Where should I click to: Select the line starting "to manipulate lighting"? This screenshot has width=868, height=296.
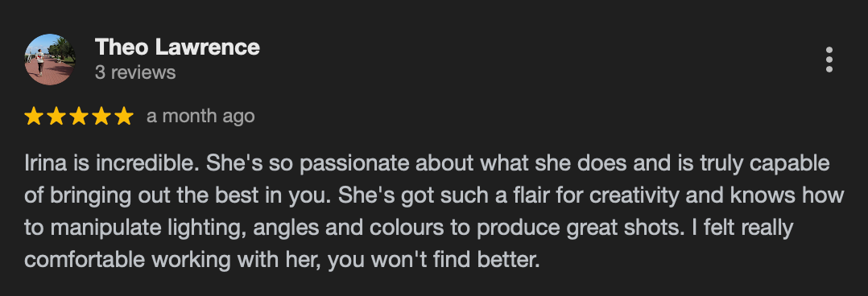click(x=408, y=228)
